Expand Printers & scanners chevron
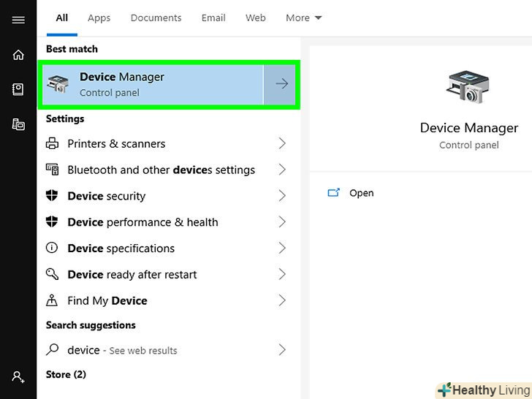The image size is (532, 399). pyautogui.click(x=282, y=143)
